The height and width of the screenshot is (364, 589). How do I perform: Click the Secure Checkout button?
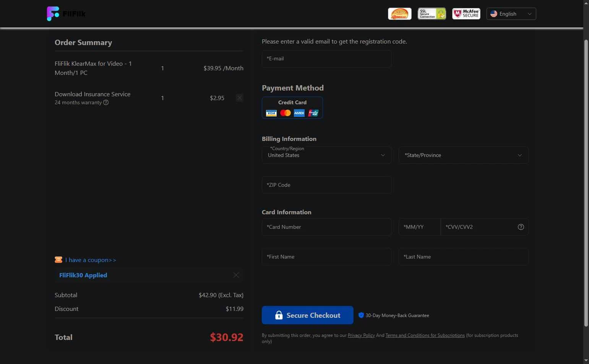pos(307,315)
